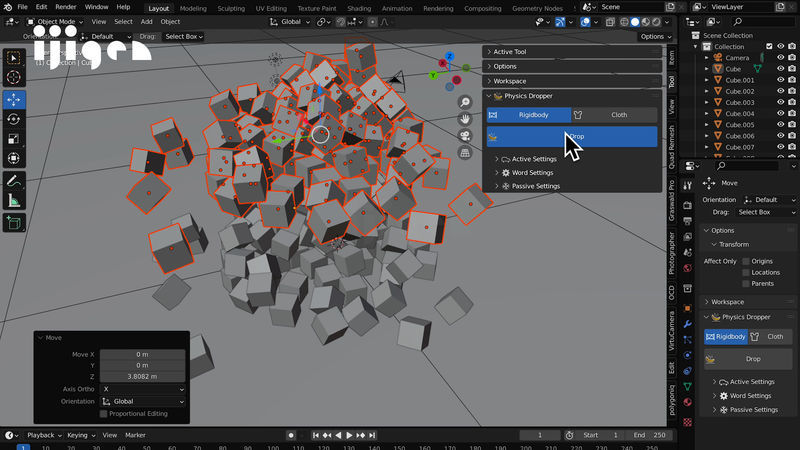Select the Cursor tool
The image size is (800, 450).
tap(14, 78)
